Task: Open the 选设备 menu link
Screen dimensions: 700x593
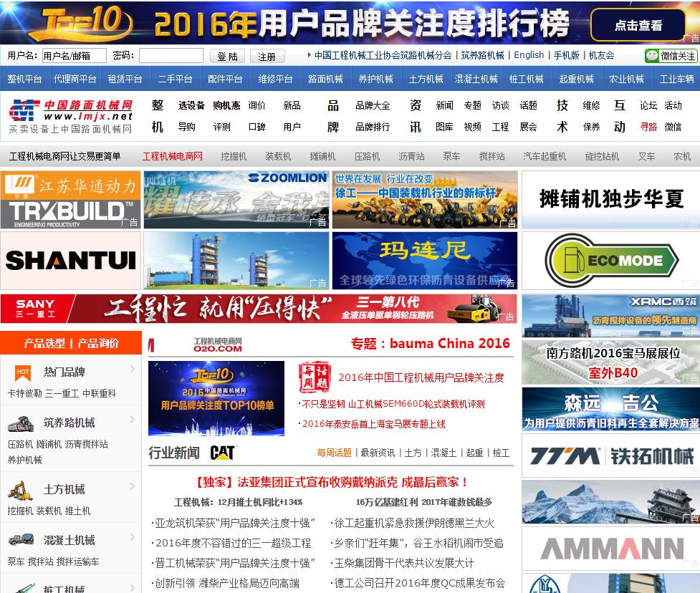Action: (191, 105)
